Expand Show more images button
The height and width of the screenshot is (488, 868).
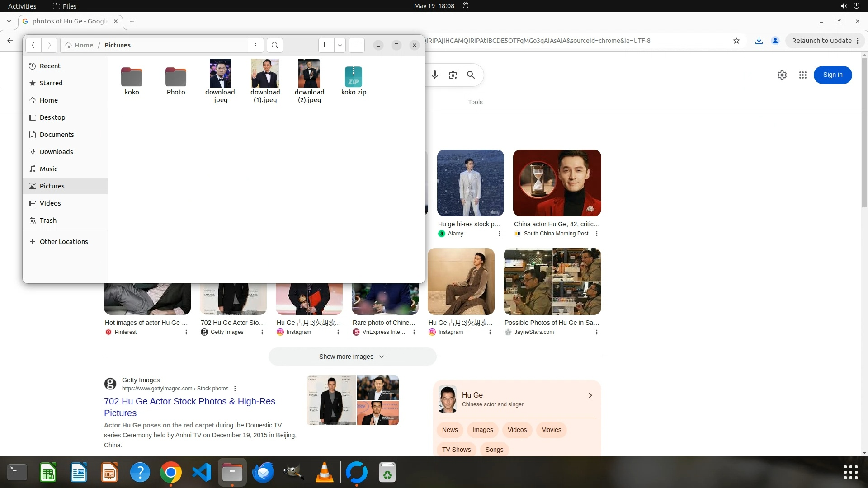pyautogui.click(x=352, y=357)
